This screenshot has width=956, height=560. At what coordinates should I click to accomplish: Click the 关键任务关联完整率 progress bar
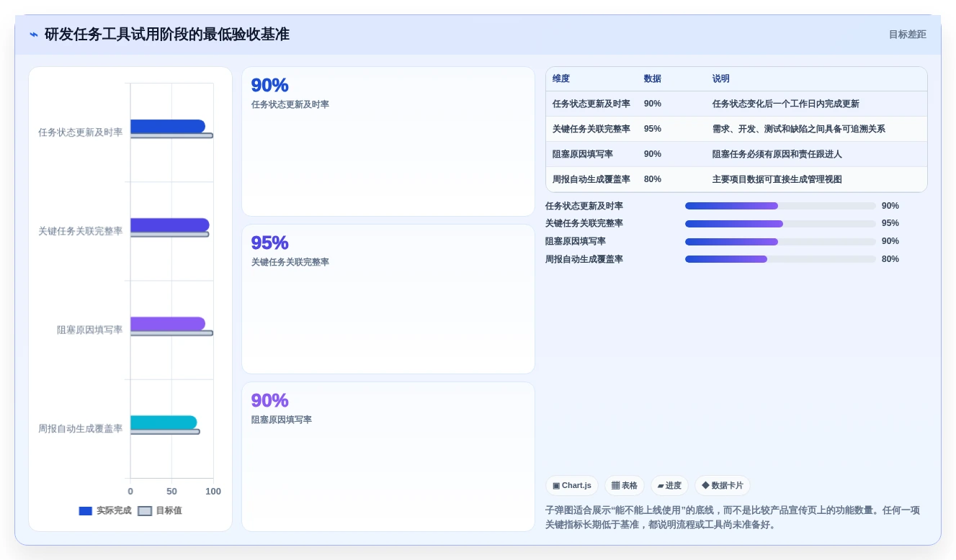780,224
